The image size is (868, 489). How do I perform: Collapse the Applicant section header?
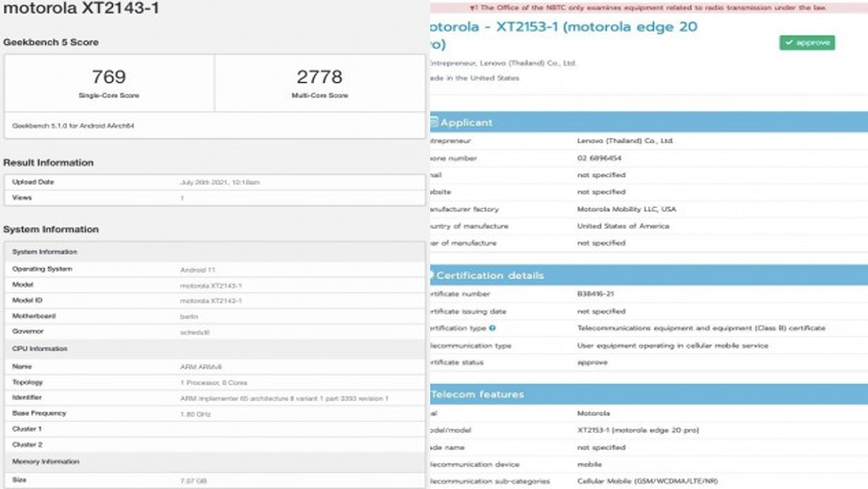(x=466, y=123)
